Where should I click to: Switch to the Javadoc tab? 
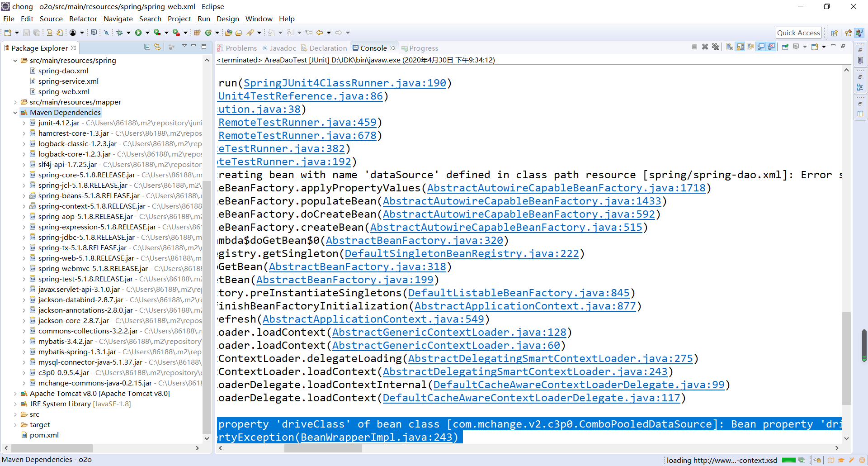(279, 48)
